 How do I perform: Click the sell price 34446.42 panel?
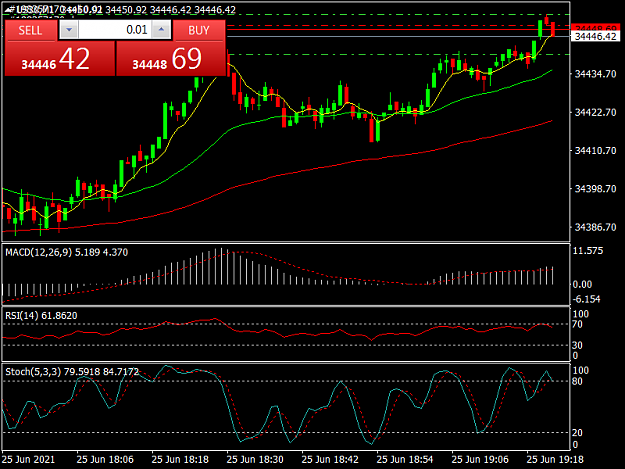[x=60, y=59]
